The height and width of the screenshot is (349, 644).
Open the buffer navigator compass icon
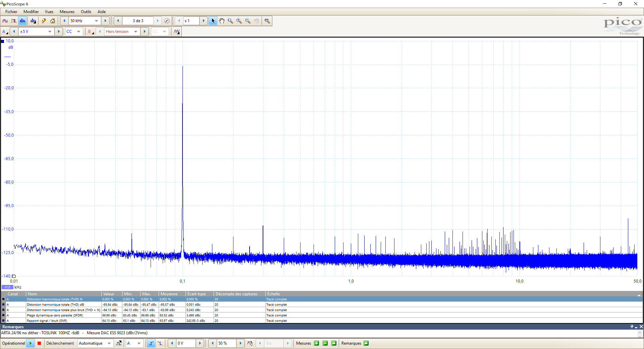click(167, 21)
